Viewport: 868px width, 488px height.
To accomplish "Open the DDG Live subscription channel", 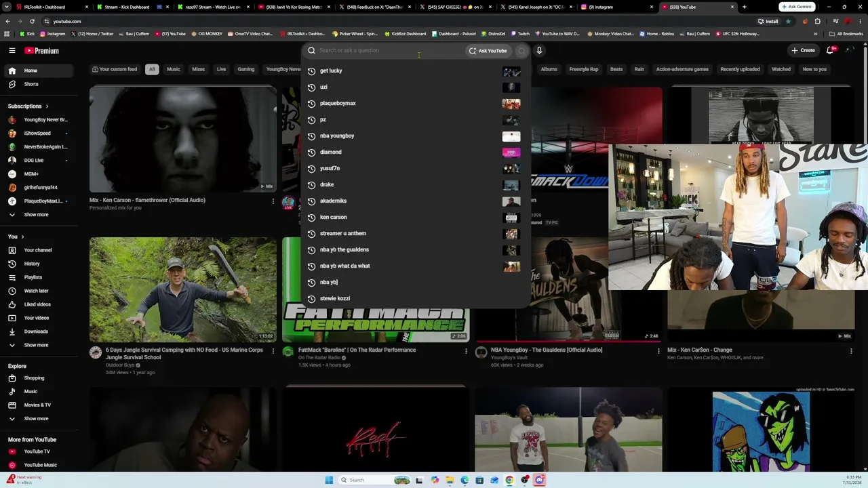I will click(x=39, y=161).
